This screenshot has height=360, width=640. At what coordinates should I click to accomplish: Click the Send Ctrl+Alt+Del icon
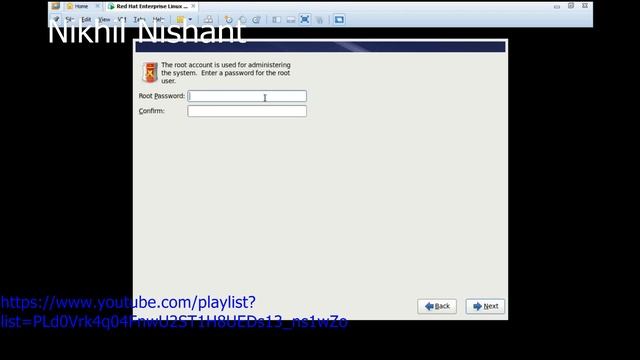[x=208, y=20]
